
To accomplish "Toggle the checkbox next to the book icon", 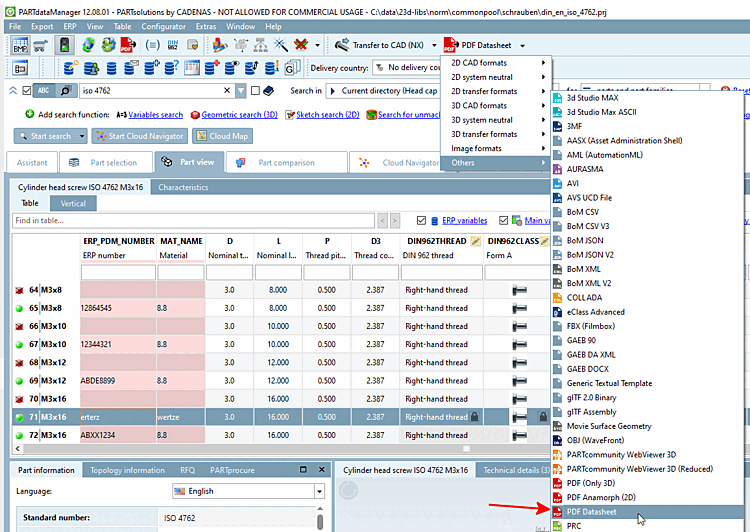I will pos(256,91).
